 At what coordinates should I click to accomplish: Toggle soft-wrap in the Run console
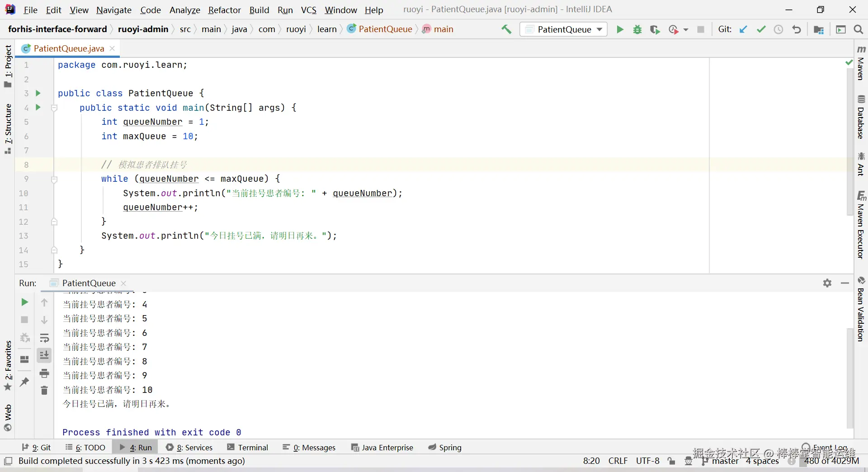tap(44, 338)
